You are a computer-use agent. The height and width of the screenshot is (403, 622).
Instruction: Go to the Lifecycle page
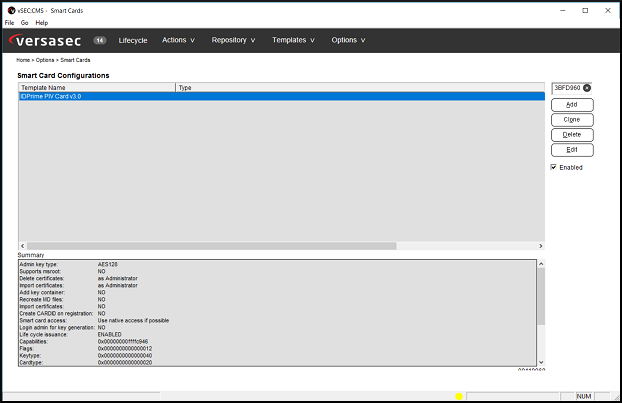tap(133, 40)
